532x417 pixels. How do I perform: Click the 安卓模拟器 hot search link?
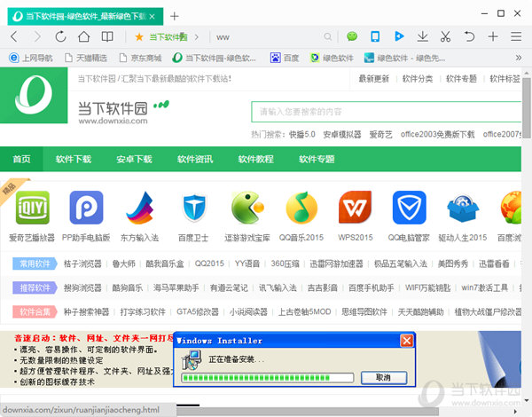(342, 135)
